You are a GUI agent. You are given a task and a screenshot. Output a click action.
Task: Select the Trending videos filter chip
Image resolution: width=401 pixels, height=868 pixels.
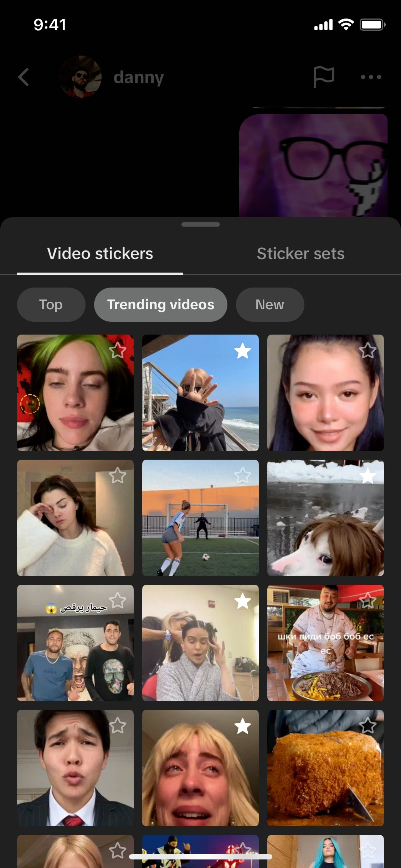tap(161, 305)
